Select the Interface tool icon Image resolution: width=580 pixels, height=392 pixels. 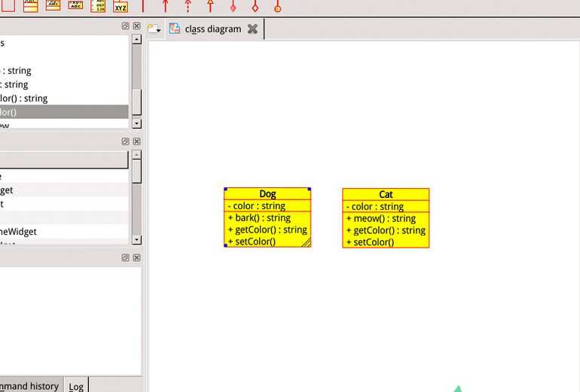(x=53, y=5)
